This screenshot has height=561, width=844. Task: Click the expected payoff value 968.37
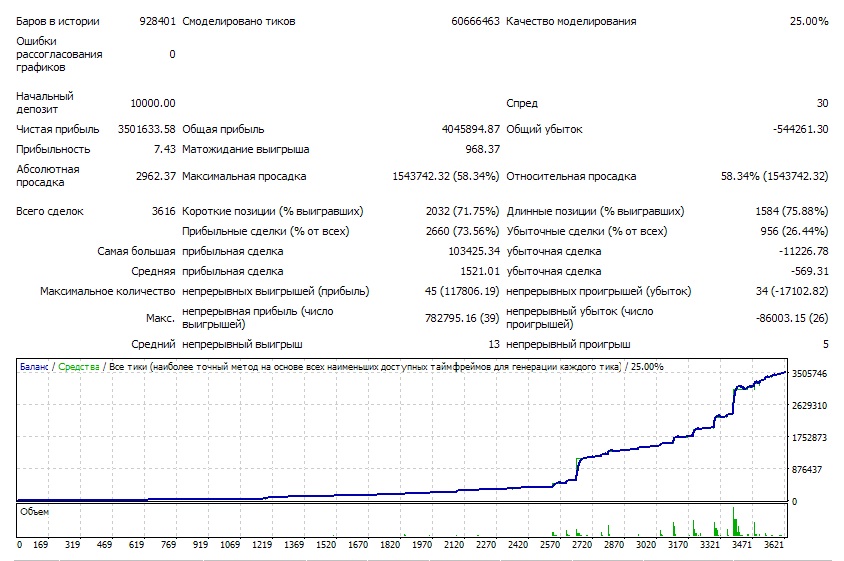[482, 149]
